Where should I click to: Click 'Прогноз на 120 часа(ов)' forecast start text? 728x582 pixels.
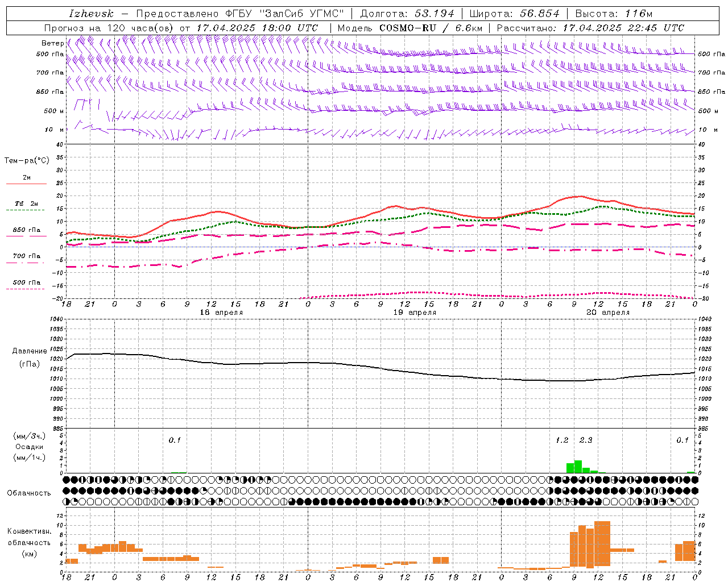coord(110,28)
